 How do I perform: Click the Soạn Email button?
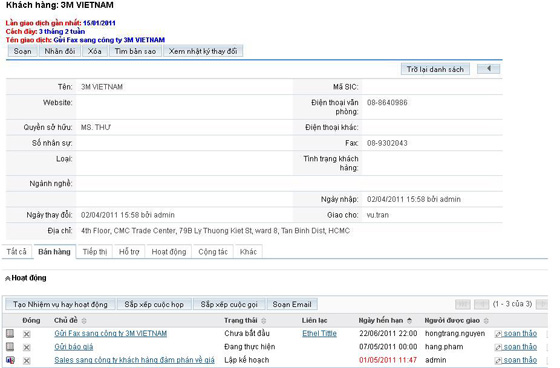[292, 304]
